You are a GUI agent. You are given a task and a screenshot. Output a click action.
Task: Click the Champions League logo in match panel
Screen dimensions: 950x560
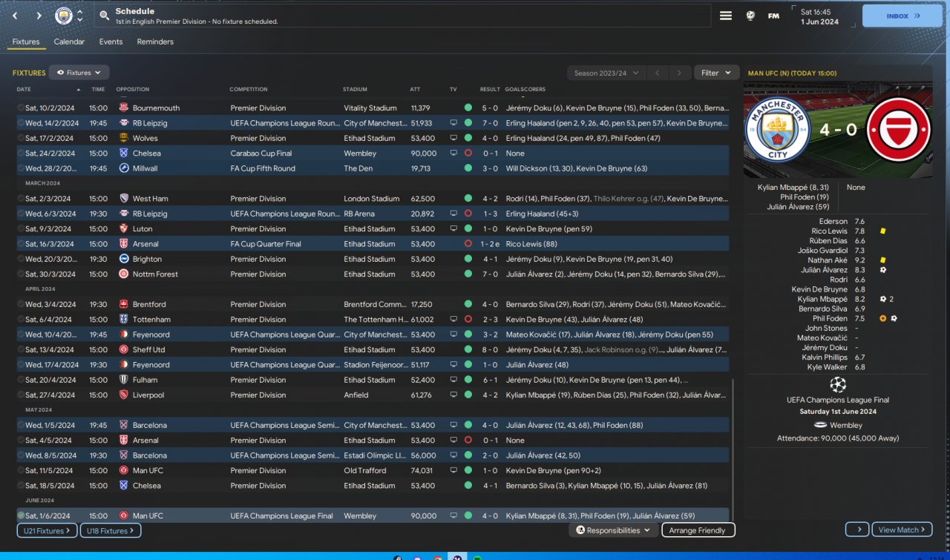[838, 385]
